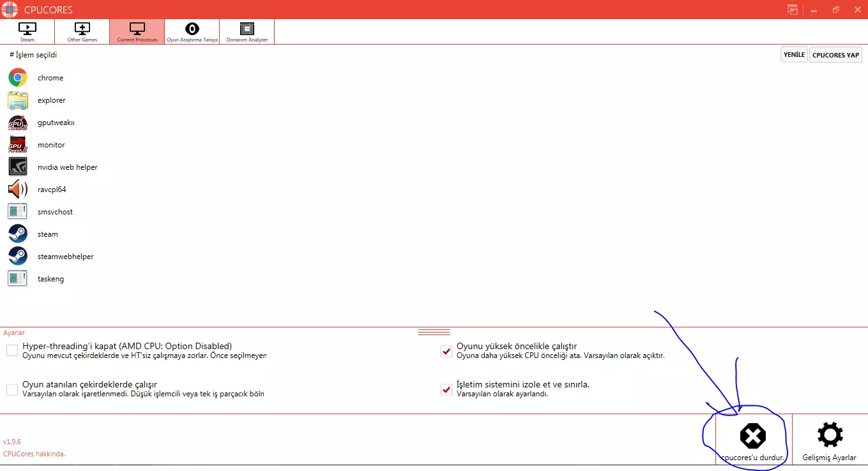Select the explorer process icon
The height and width of the screenshot is (471, 868).
click(18, 100)
